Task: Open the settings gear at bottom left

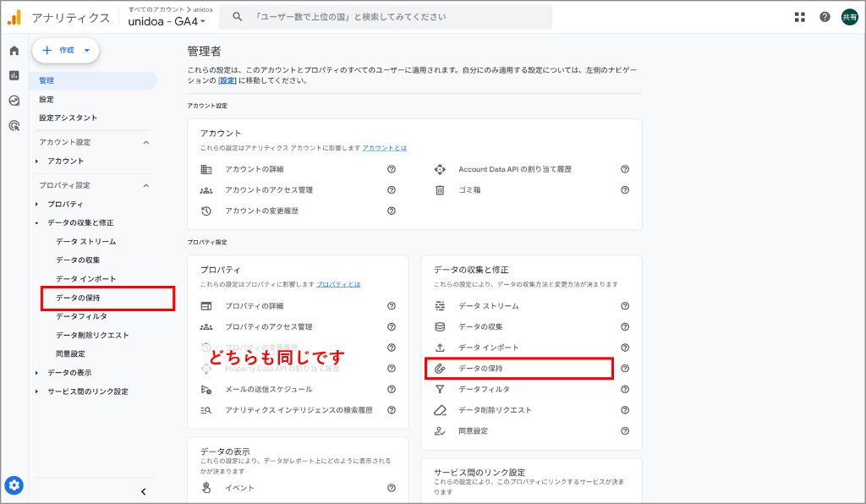Action: click(13, 485)
